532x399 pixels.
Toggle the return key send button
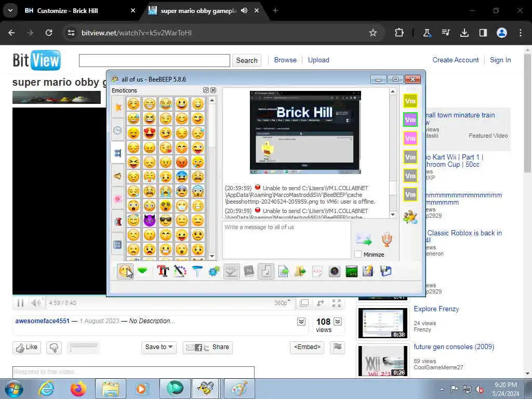tap(266, 271)
